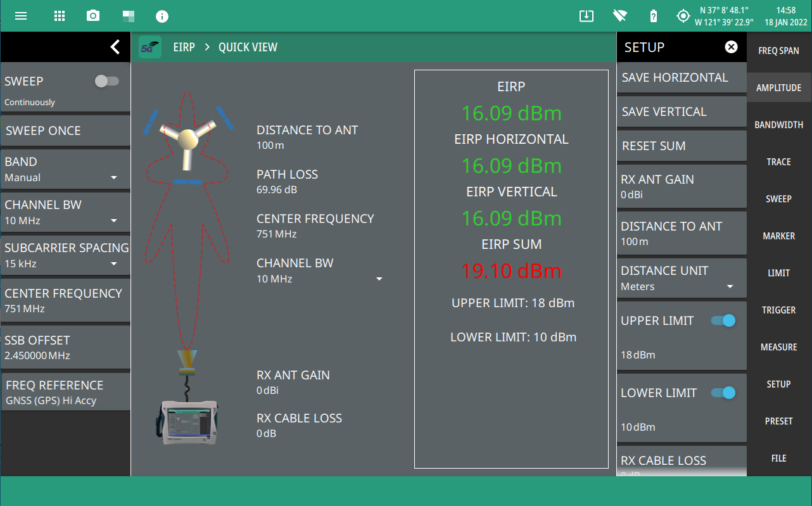The width and height of the screenshot is (812, 506).
Task: Click the camera screenshot icon
Action: [93, 16]
